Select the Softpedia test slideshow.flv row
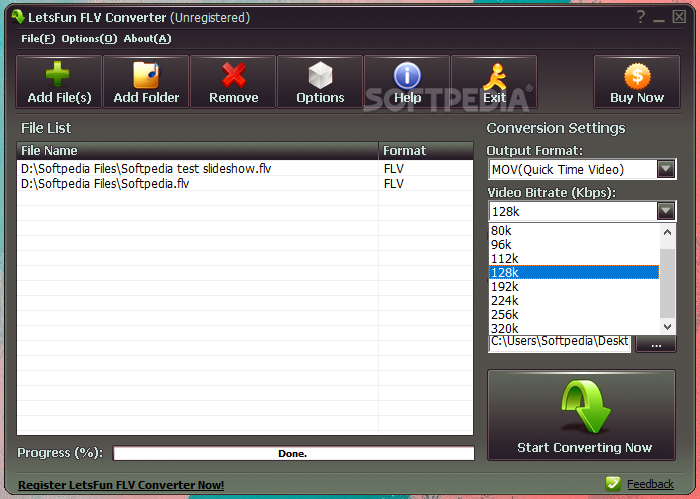 [x=245, y=168]
